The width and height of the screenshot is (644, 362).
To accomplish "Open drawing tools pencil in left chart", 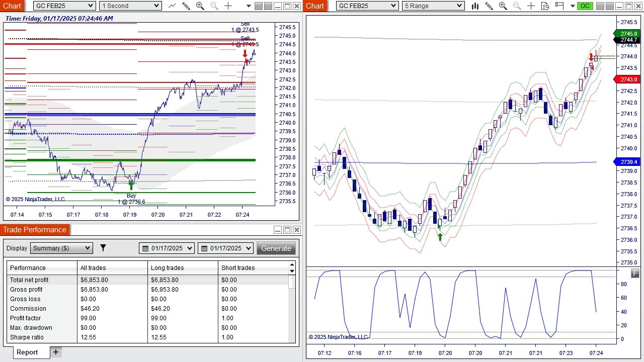I will pos(186,6).
